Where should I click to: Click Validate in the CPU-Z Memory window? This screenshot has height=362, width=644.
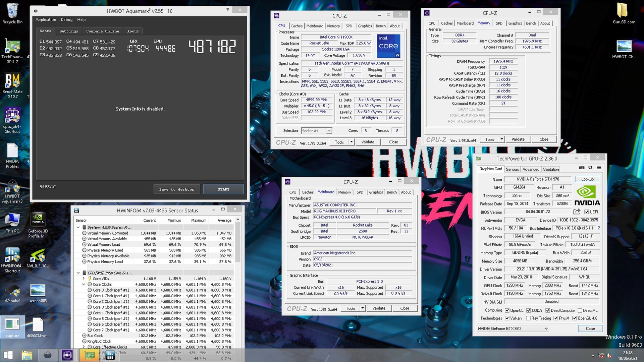coord(518,139)
